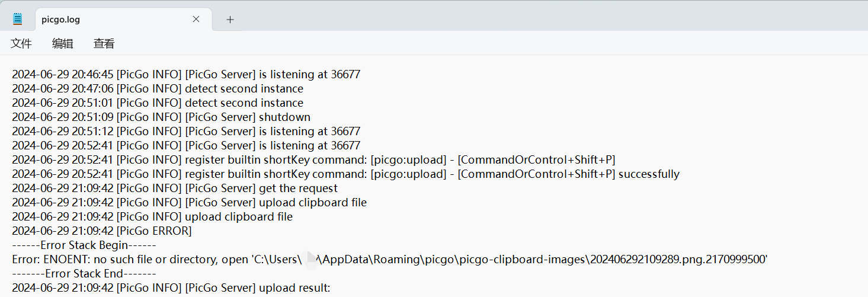Screen dimensions: 868x297
Task: Place cursor on the upload result line
Action: tap(171, 288)
